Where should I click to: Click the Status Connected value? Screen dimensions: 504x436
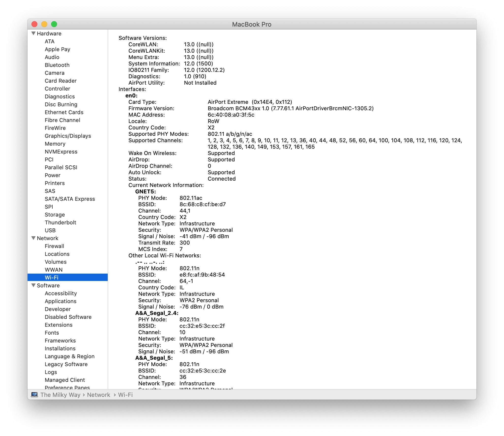(222, 179)
